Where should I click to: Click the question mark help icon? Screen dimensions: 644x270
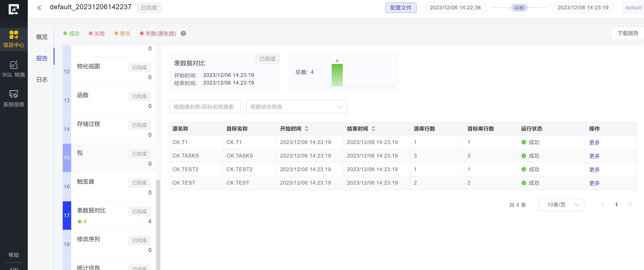tap(183, 33)
